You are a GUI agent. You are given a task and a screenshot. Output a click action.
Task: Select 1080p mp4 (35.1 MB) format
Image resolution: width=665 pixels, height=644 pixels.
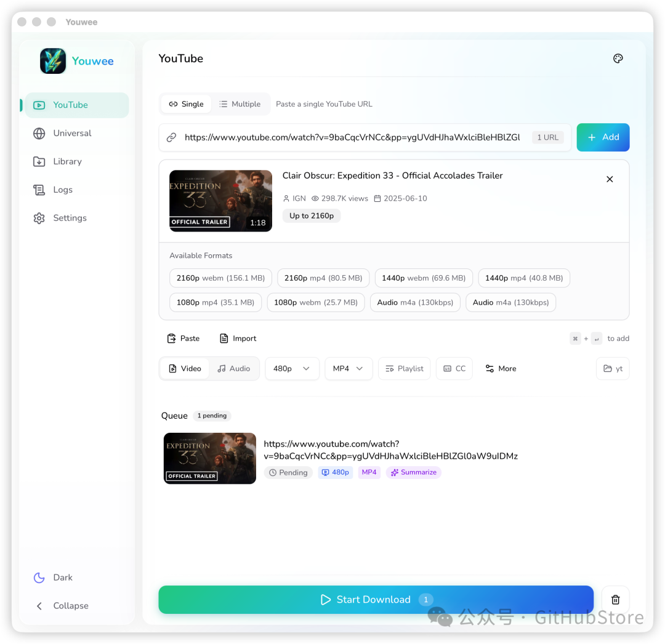click(216, 303)
